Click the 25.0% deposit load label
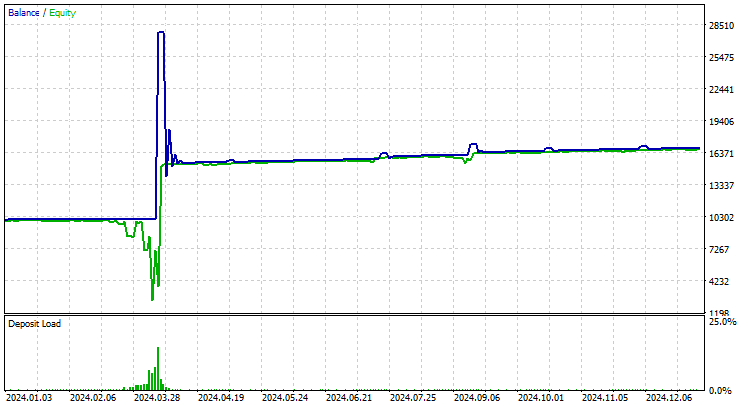The width and height of the screenshot is (749, 407). 723,321
